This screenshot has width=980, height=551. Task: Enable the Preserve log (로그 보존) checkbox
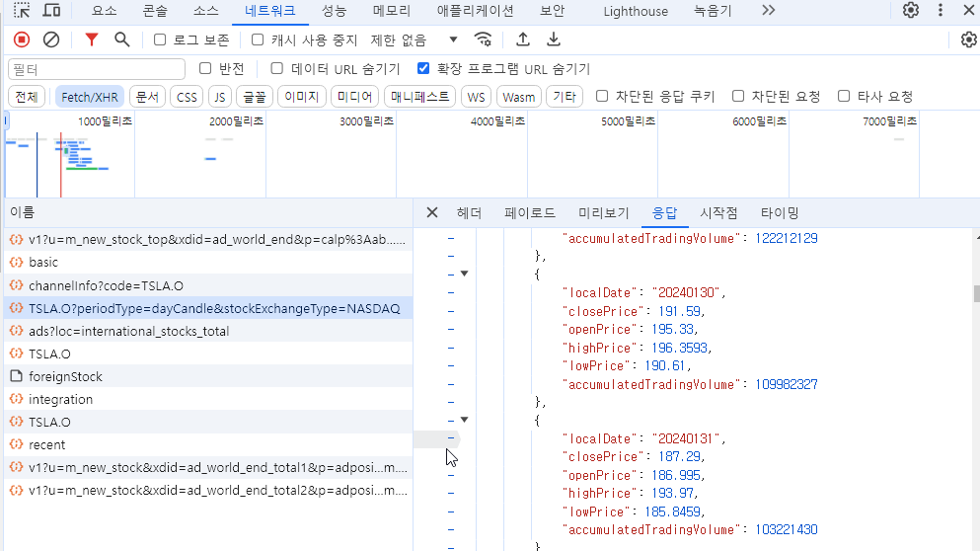point(160,39)
